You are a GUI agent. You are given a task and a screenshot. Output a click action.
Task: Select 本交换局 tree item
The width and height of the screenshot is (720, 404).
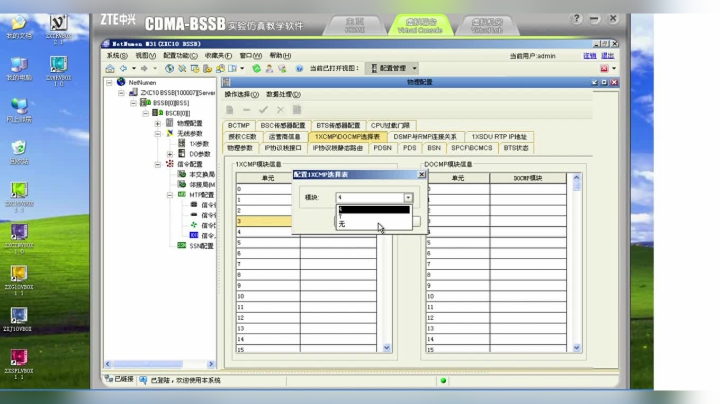pos(202,174)
